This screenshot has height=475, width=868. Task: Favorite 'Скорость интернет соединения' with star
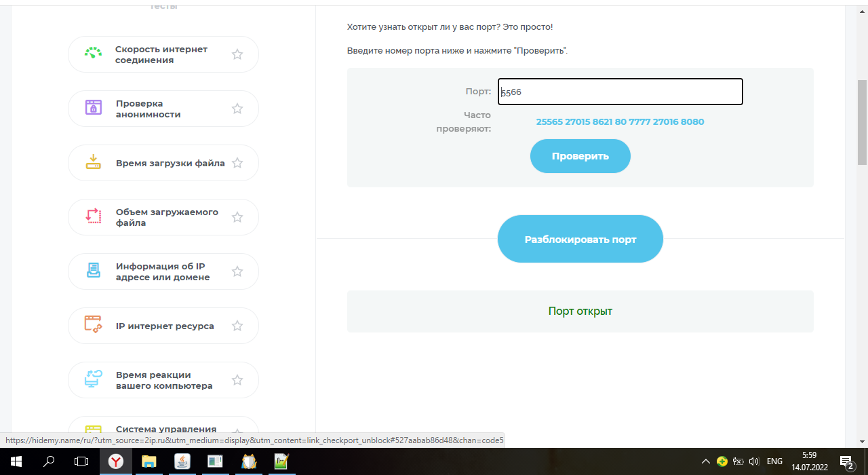pos(237,54)
